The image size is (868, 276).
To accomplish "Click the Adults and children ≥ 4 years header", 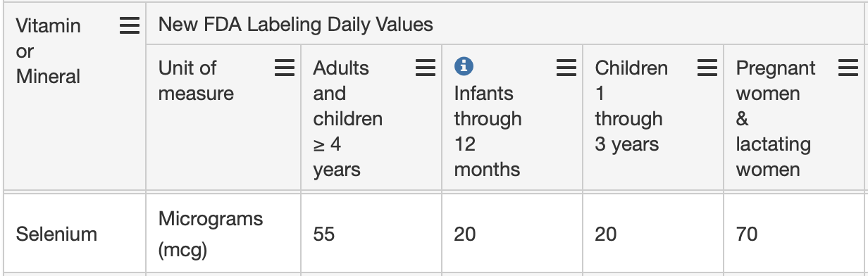I will (348, 119).
